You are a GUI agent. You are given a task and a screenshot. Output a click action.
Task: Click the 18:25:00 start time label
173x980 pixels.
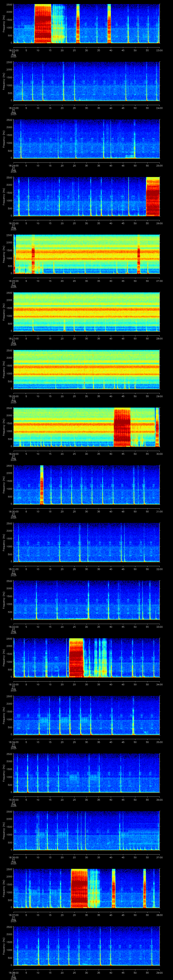coord(13,223)
